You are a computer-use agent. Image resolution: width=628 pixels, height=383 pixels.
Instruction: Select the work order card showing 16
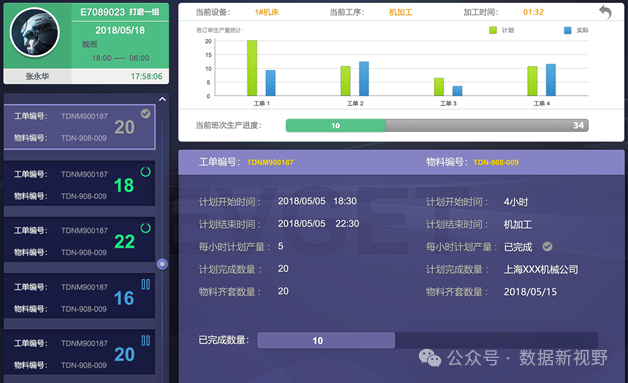pyautogui.click(x=79, y=296)
